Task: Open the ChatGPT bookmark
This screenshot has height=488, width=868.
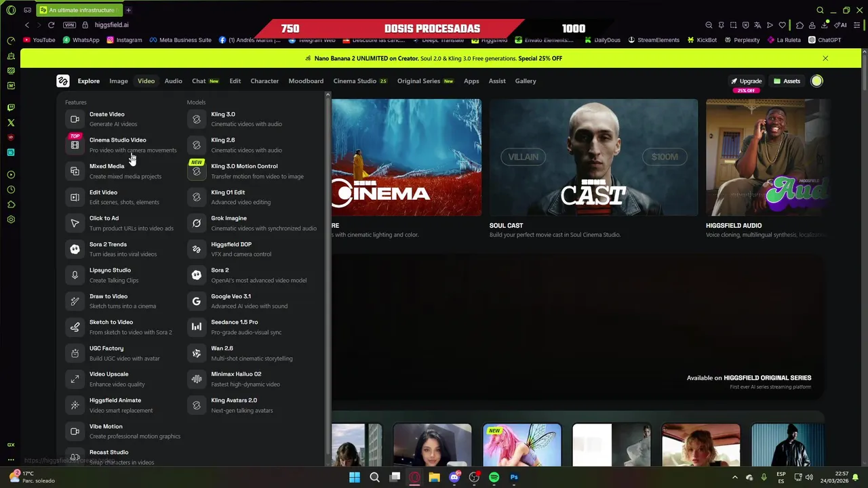Action: point(825,40)
